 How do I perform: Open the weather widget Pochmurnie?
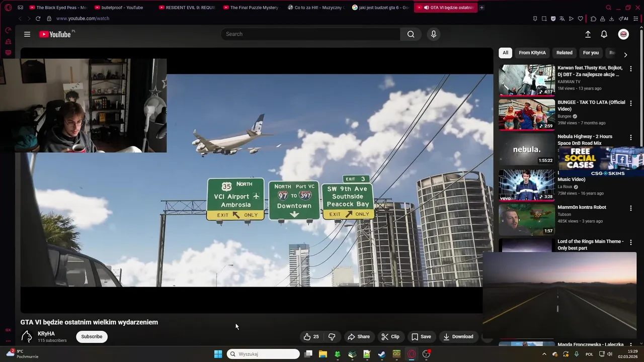[22, 354]
